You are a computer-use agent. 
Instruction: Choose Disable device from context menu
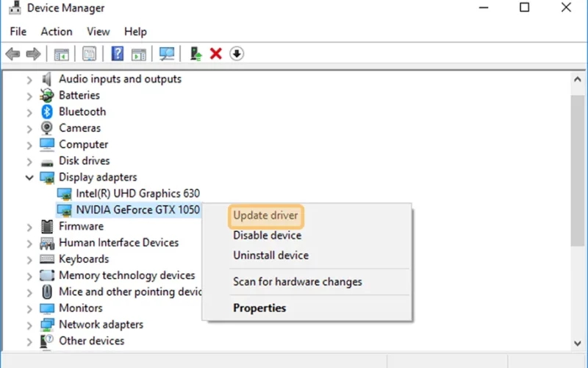coord(268,236)
